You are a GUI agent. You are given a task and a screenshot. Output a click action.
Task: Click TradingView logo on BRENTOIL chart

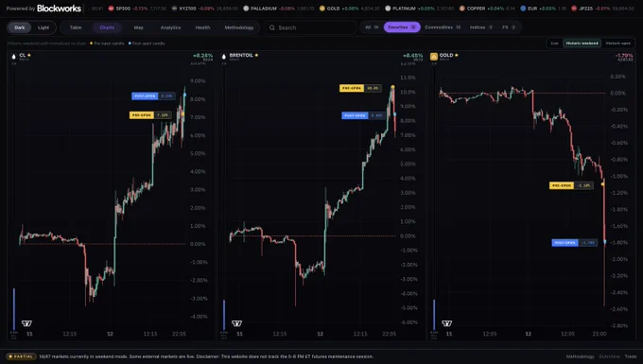point(236,323)
